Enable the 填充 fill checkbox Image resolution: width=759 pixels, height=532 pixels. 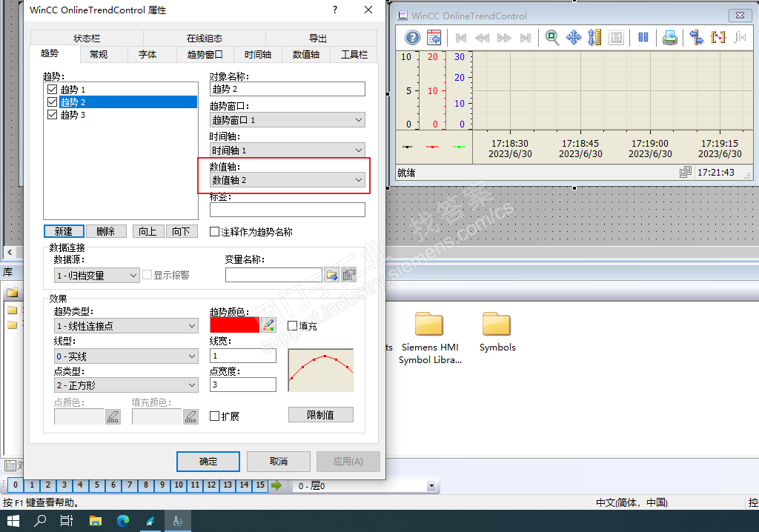292,325
